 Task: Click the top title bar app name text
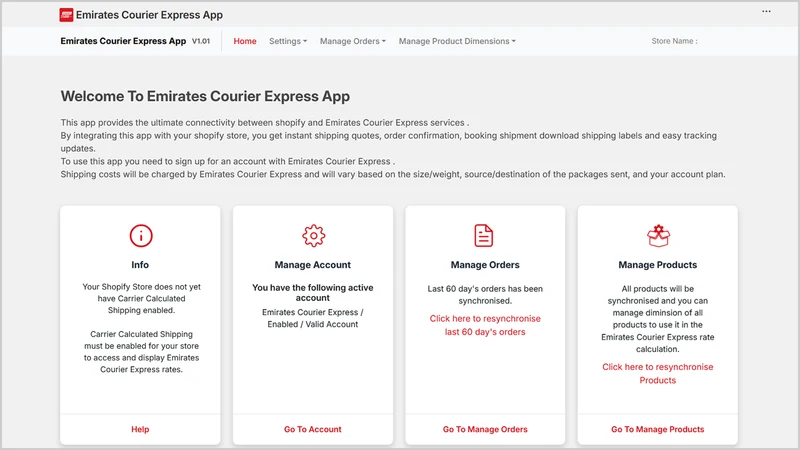(149, 15)
